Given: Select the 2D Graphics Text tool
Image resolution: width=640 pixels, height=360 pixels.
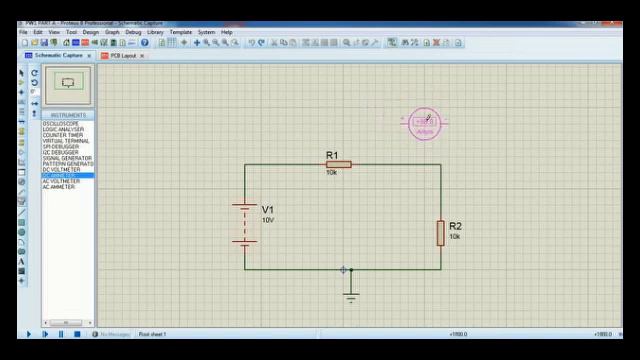Looking at the screenshot, I should pos(22,262).
